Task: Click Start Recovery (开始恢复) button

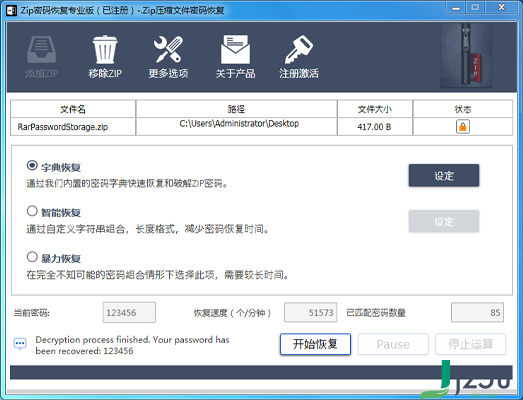Action: click(315, 344)
